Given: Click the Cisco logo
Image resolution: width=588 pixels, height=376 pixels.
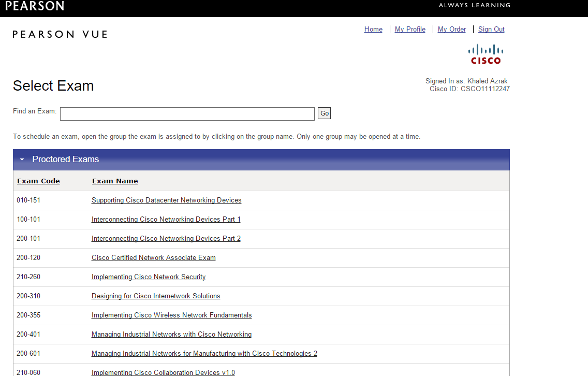Looking at the screenshot, I should [x=486, y=54].
